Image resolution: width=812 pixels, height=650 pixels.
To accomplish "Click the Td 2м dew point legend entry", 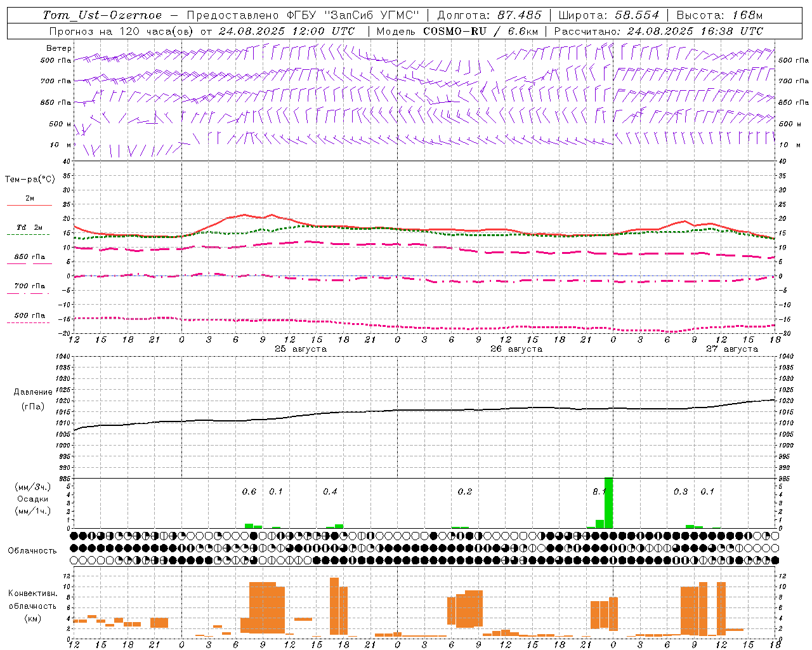I will click(x=30, y=227).
